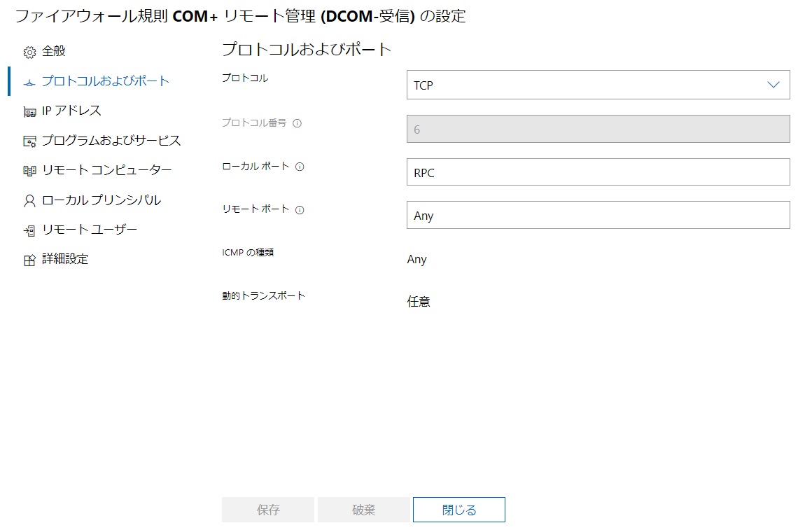Click the 動的トランスポート label
Viewport: 812px width, 530px height.
264,295
